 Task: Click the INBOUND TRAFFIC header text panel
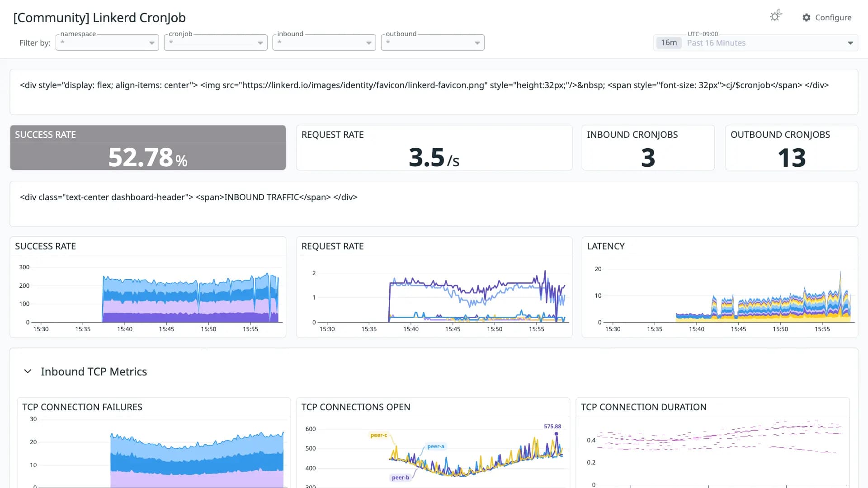[x=434, y=204]
